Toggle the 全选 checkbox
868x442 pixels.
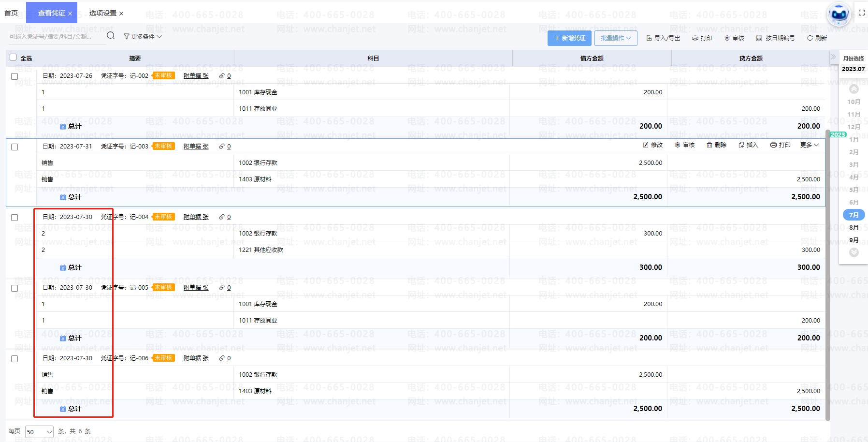pyautogui.click(x=13, y=58)
